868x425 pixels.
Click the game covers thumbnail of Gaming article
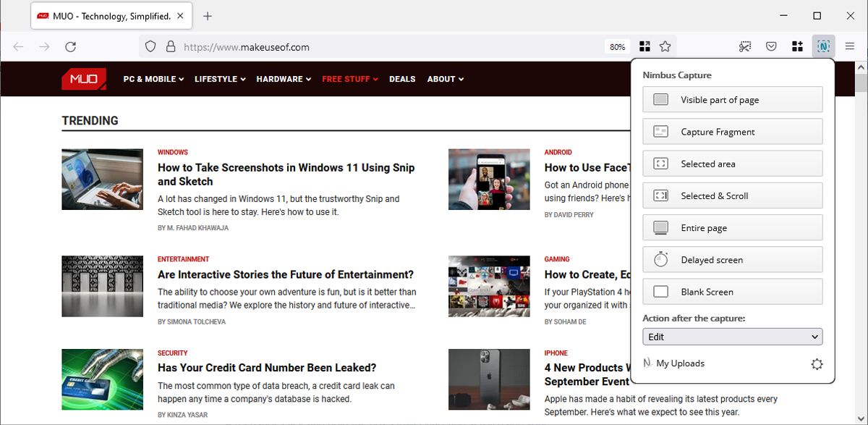[x=489, y=286]
